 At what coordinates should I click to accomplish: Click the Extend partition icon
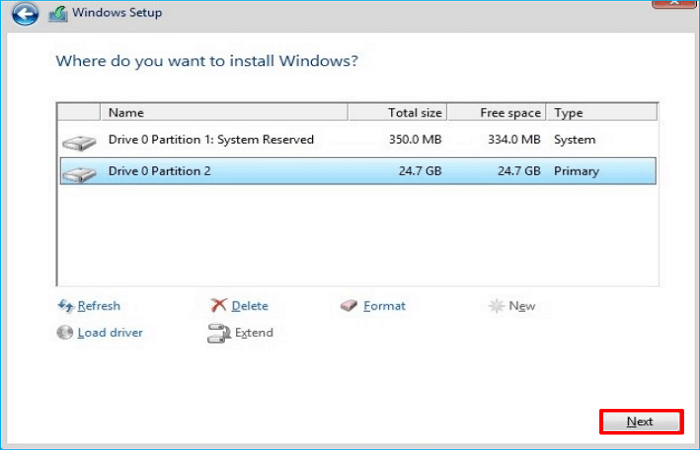point(219,333)
